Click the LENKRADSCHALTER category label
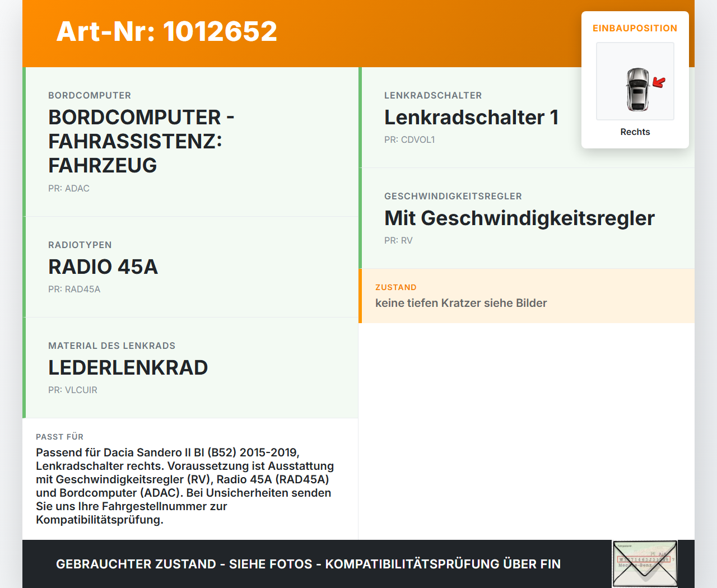This screenshot has width=717, height=588. coord(433,96)
